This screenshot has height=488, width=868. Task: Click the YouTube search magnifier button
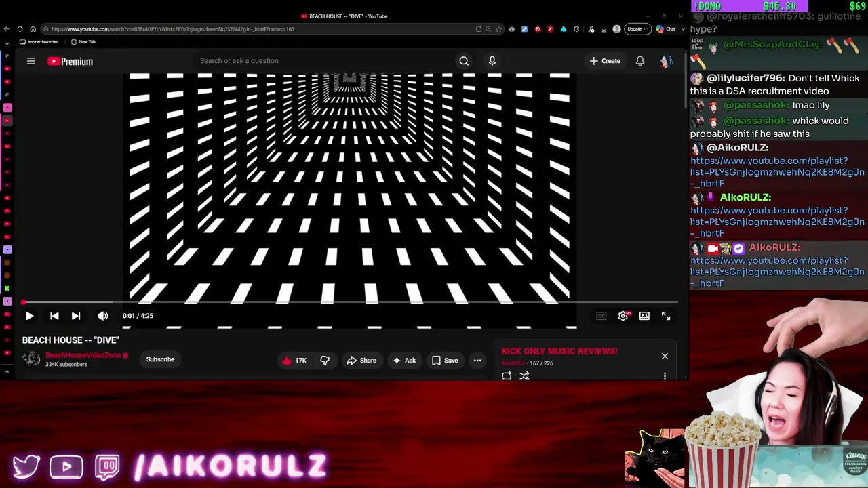tap(464, 61)
